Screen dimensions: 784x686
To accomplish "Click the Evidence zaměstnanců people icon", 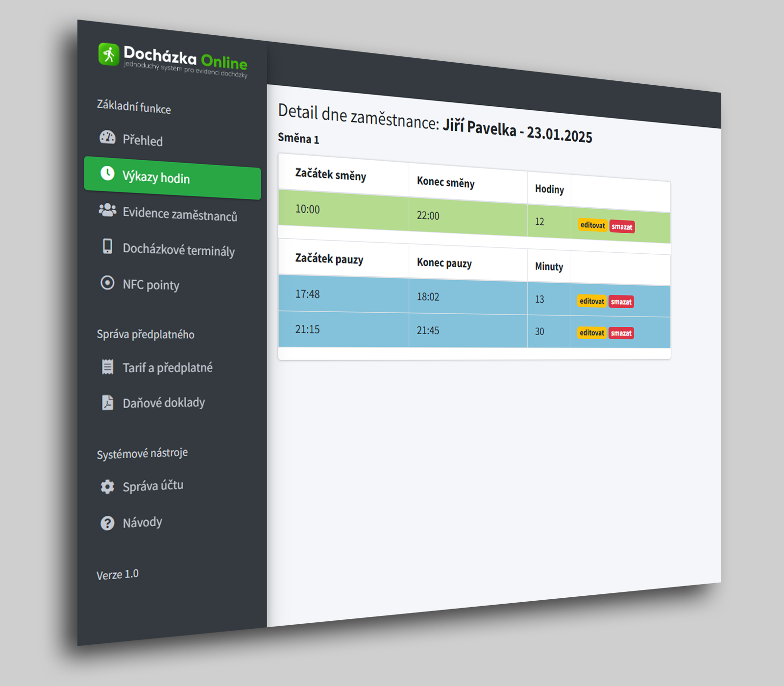I will coord(107,210).
